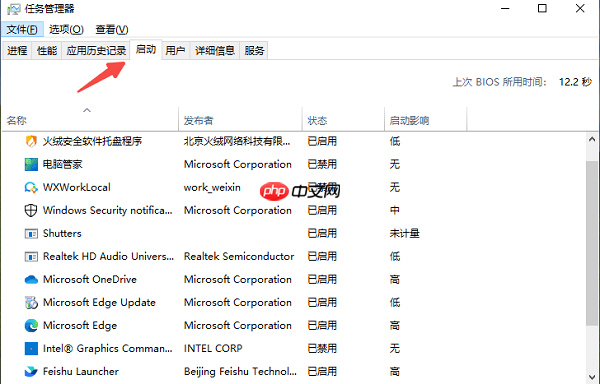The height and width of the screenshot is (384, 600).
Task: Click the Task Manager title bar icon
Action: tap(14, 9)
